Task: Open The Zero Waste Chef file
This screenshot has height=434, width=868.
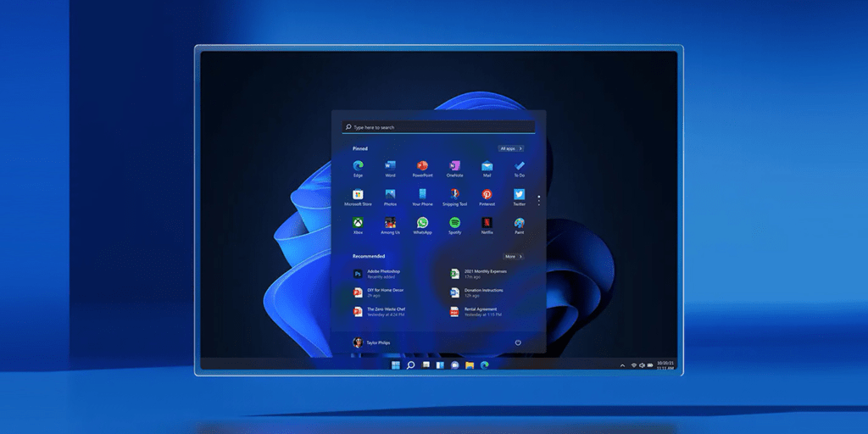Action: [x=380, y=312]
